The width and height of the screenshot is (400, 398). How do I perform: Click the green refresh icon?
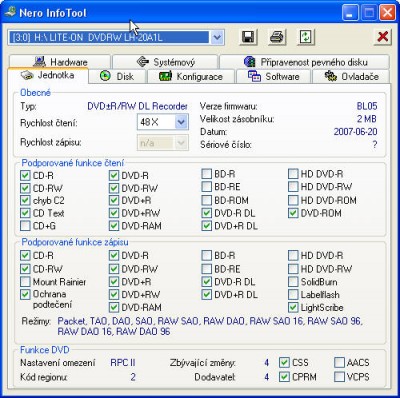[x=305, y=37]
